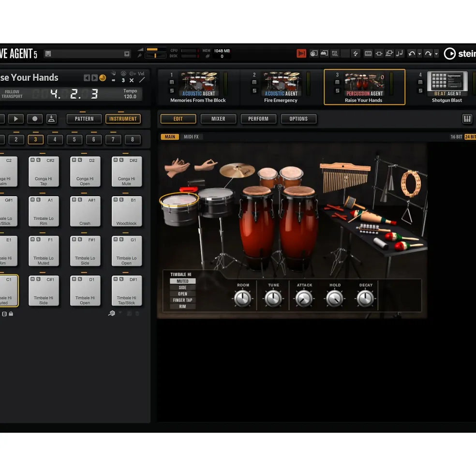The image size is (476, 476).
Task: Select the Beat Agent Shotgun Blast slot
Action: [446, 87]
